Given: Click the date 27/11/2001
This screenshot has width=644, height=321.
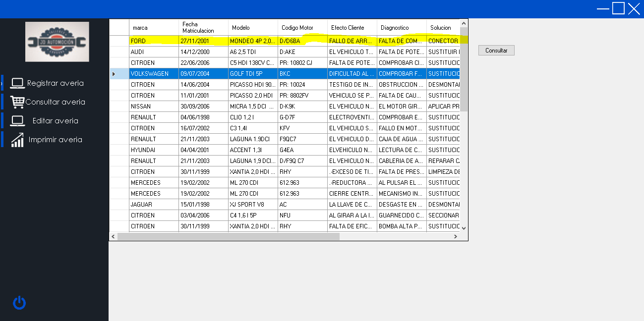Looking at the screenshot, I should click(x=203, y=41).
